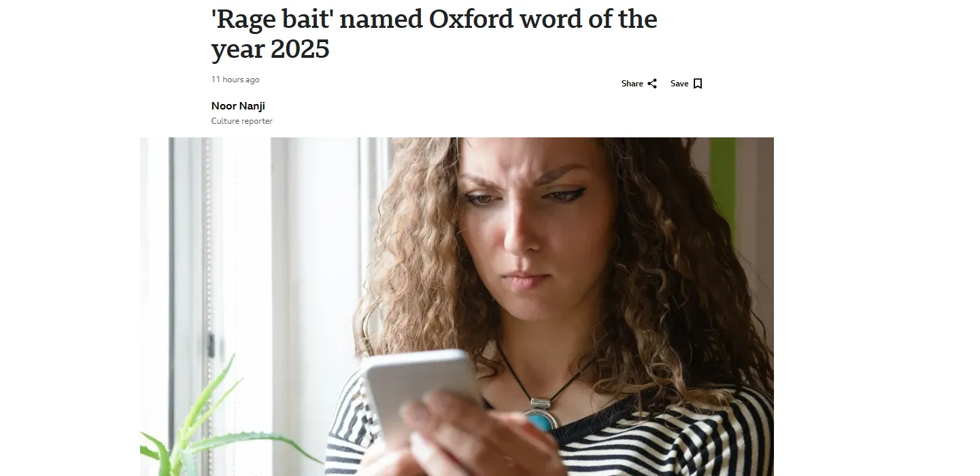Click the Share network icon
980x476 pixels.
click(652, 84)
